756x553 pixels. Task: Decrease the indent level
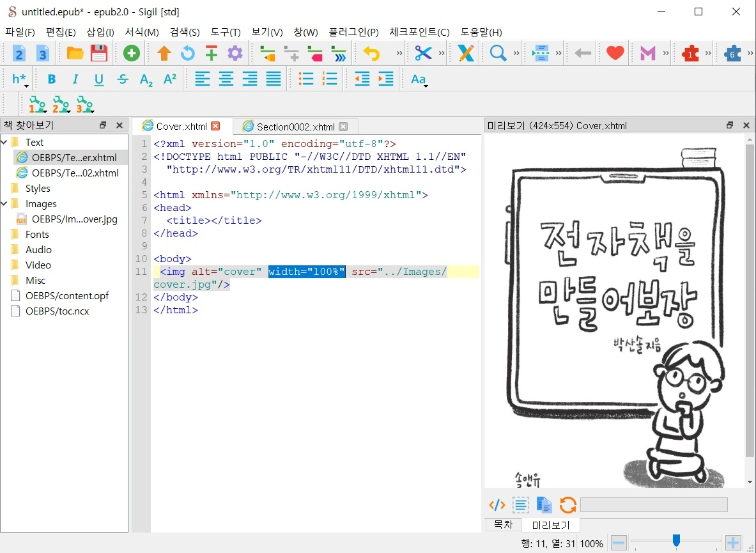362,79
